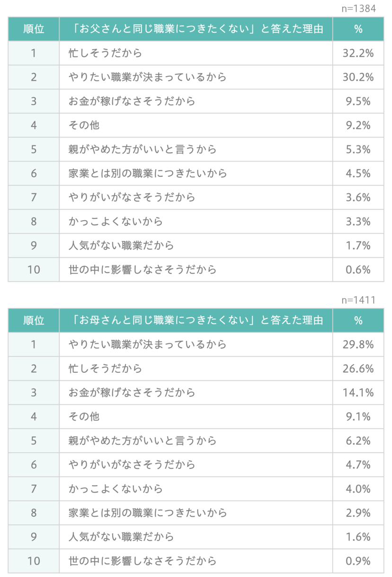This screenshot has height=577, width=392.
Task: Click the 30.2% percentage cell
Action: (358, 77)
